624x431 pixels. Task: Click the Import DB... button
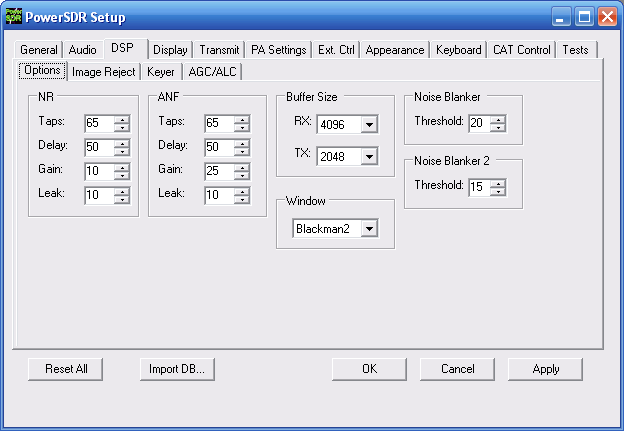177,369
